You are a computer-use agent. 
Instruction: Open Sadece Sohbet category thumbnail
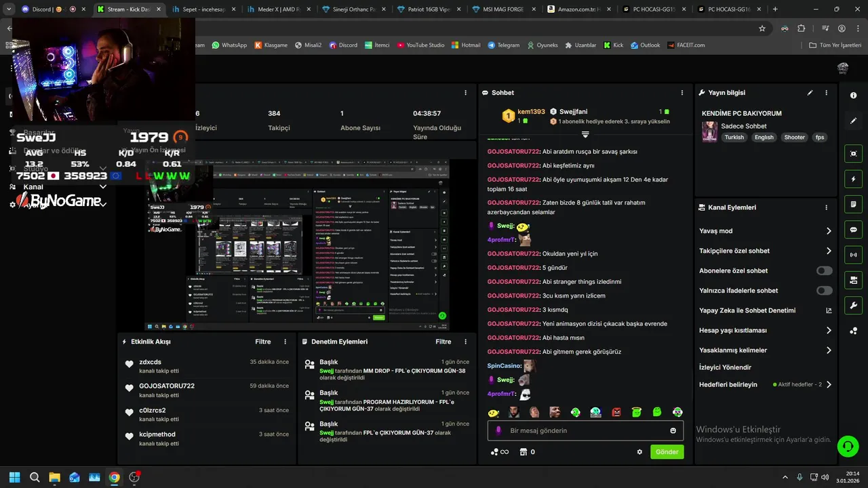[x=709, y=131]
